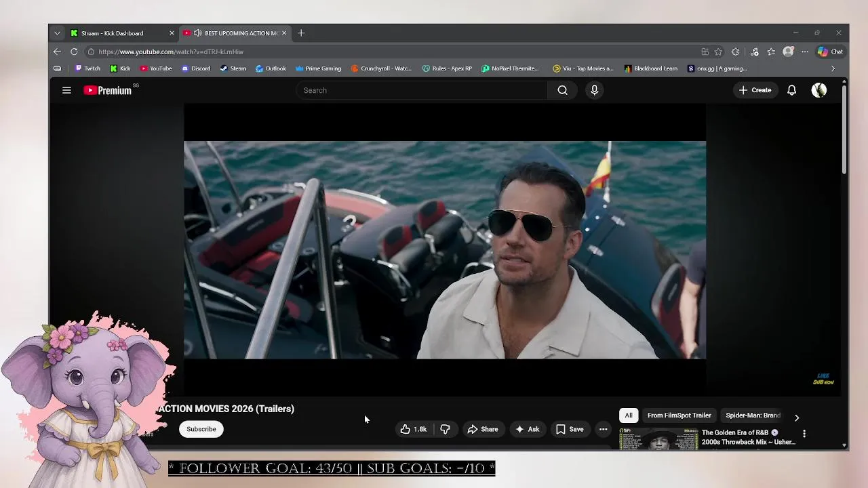
Task: Open browser Settings and more menu
Action: point(805,52)
